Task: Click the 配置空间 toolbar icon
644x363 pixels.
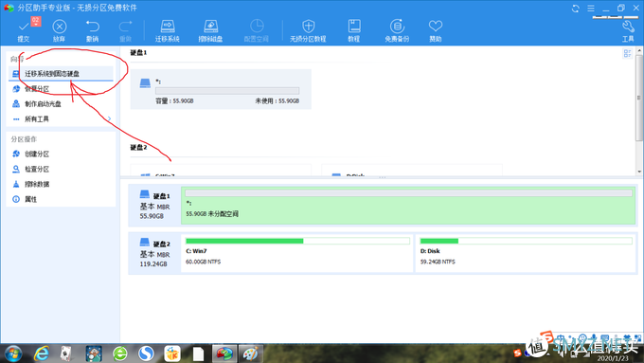Action: tap(257, 27)
